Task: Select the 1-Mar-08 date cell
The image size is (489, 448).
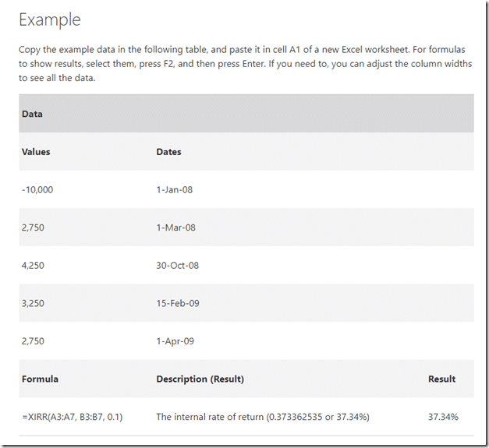Action: (175, 228)
